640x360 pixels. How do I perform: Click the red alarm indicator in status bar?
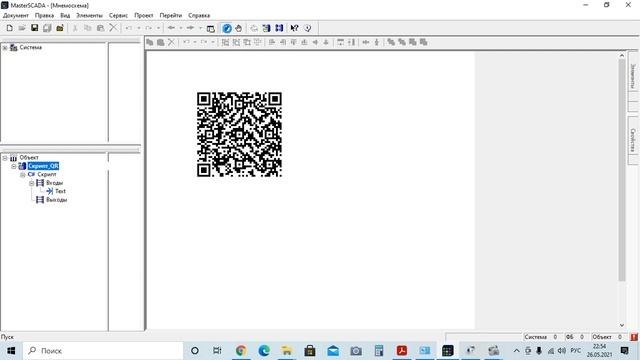(633, 337)
